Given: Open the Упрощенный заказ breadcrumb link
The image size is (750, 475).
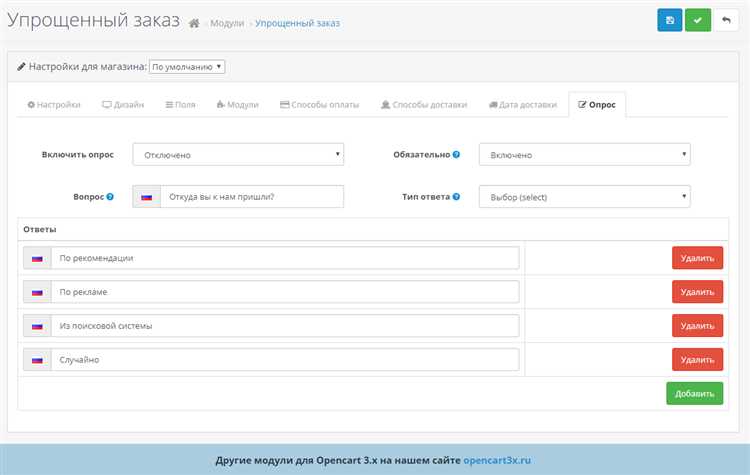Looking at the screenshot, I should (298, 23).
